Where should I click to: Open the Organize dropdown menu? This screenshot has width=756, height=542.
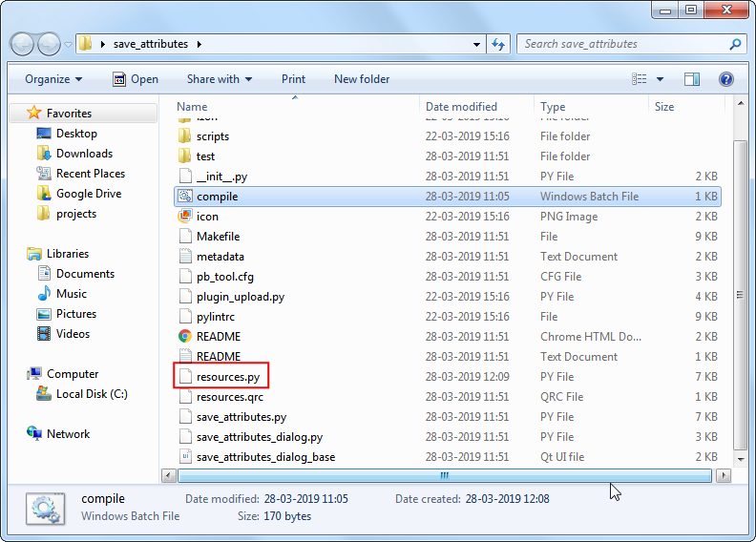[x=53, y=79]
